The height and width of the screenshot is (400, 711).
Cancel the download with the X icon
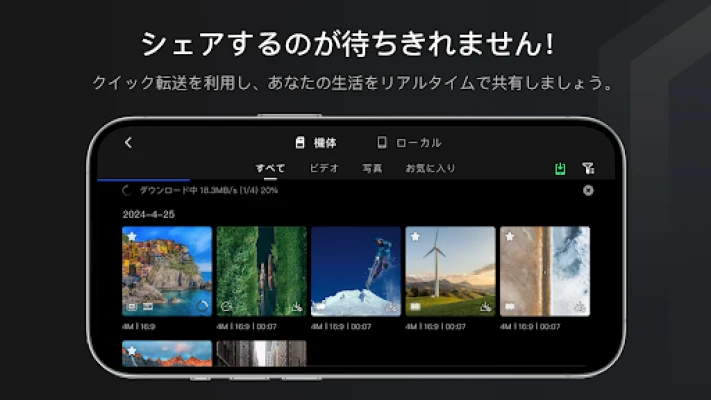(588, 190)
